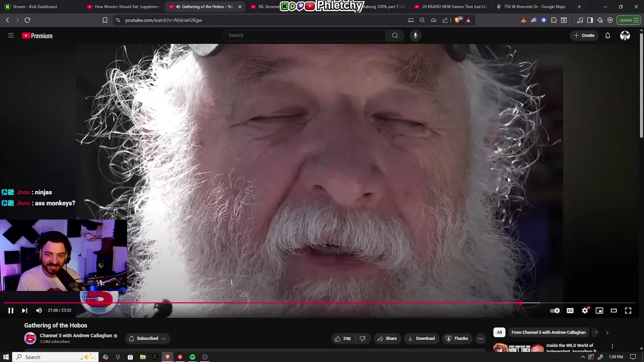Click the Download button
This screenshot has height=362, width=644.
(x=421, y=338)
